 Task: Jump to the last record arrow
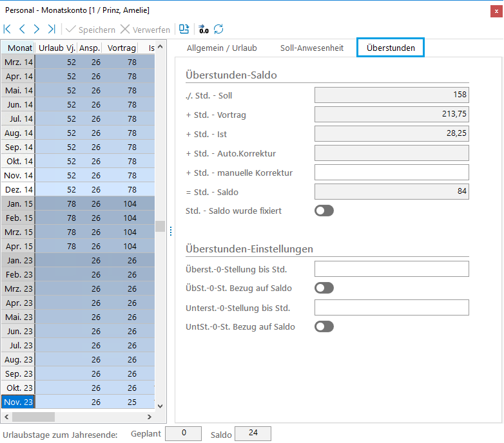[52, 30]
